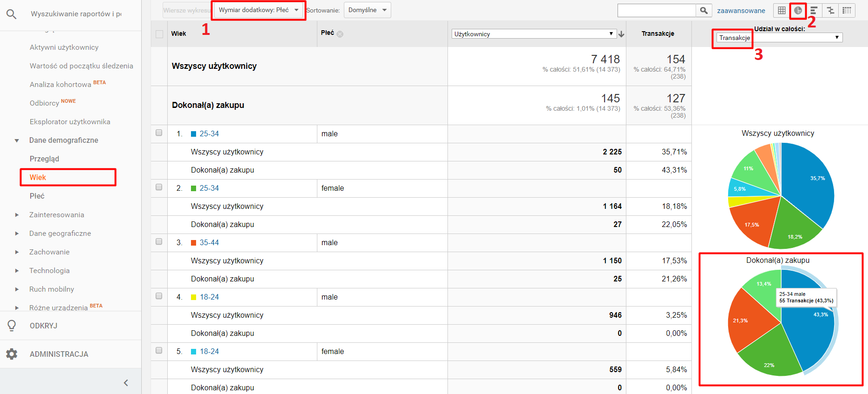
Task: Tick the checkbox for row 1, 25-34 male
Action: [159, 133]
